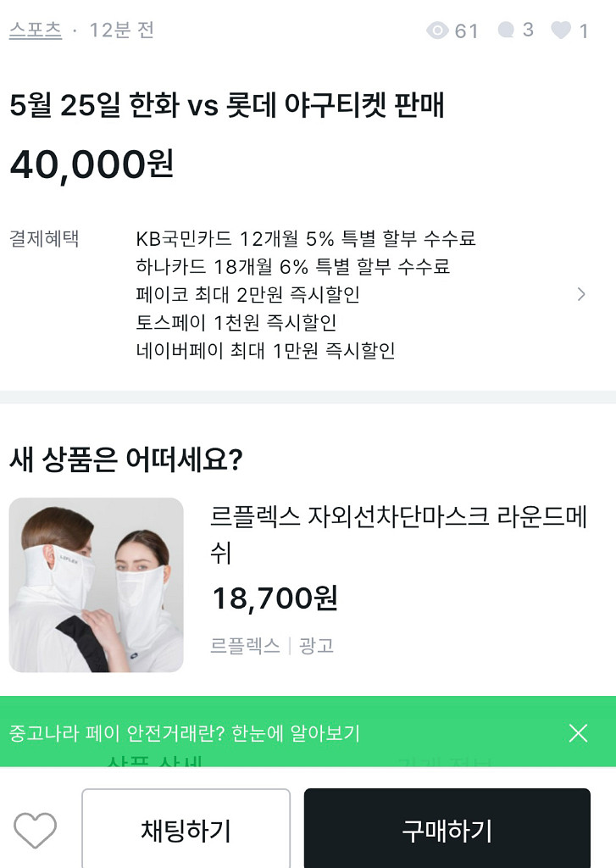Tap the 18,700원 ad product price
616x868 pixels.
coord(275,598)
